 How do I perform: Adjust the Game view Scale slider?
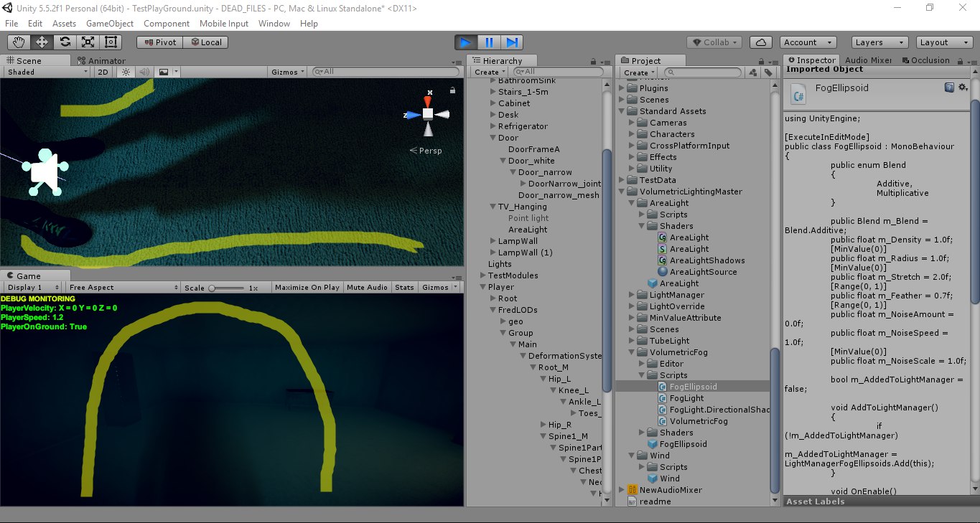(227, 288)
